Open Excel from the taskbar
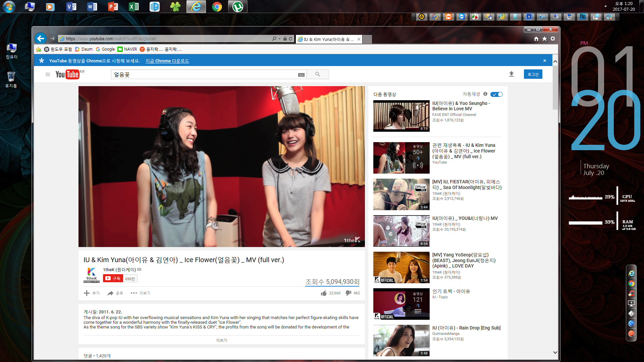The width and height of the screenshot is (644, 362). 133,7
